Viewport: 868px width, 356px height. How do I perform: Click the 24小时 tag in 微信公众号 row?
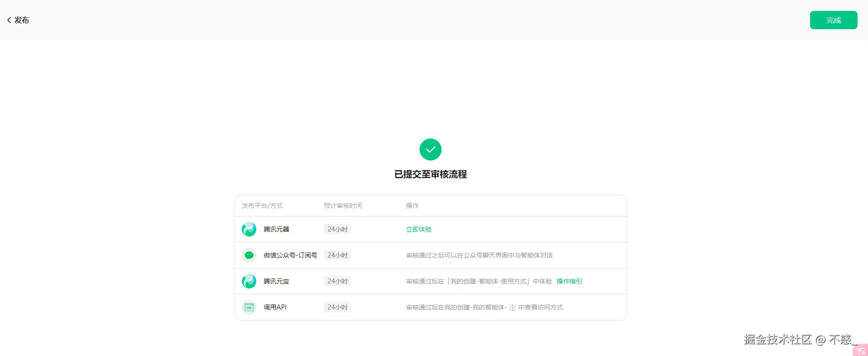coord(338,255)
